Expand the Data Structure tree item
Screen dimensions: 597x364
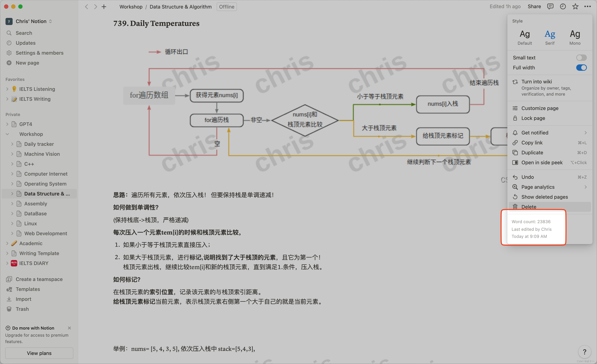click(x=12, y=194)
